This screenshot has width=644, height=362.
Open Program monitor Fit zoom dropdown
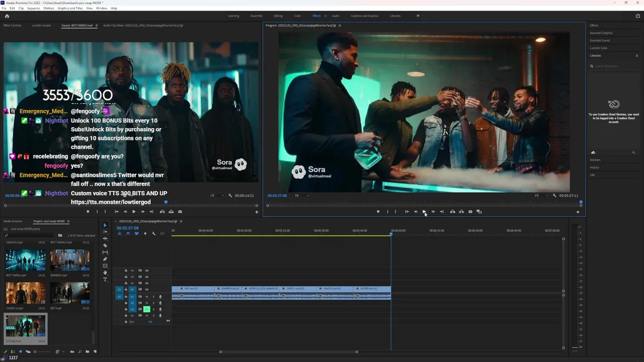click(302, 196)
